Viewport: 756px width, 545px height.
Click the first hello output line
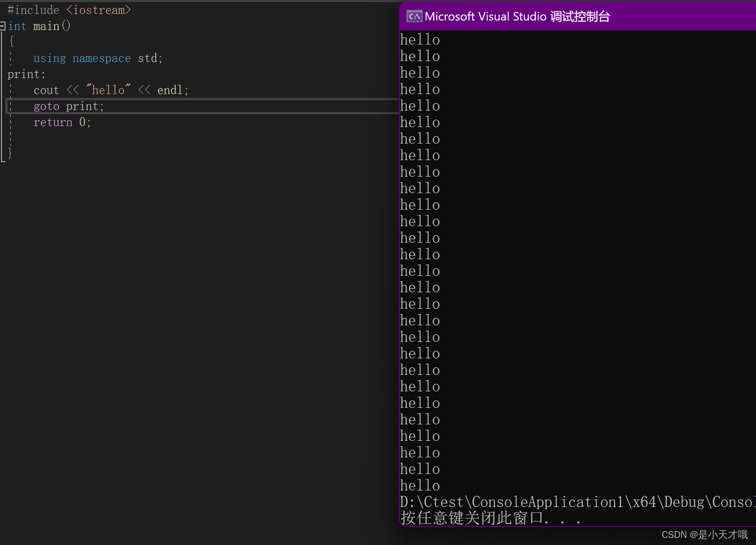tap(420, 39)
